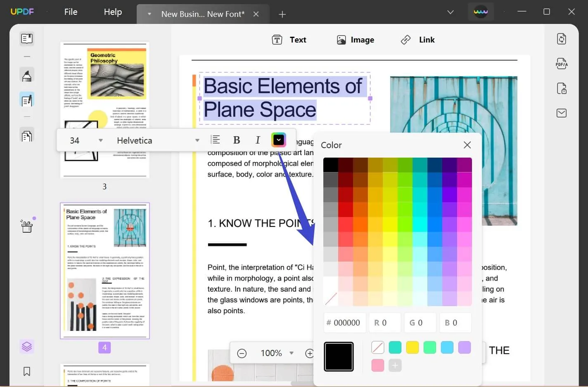
Task: Open the bookmarks panel
Action: tap(26, 371)
